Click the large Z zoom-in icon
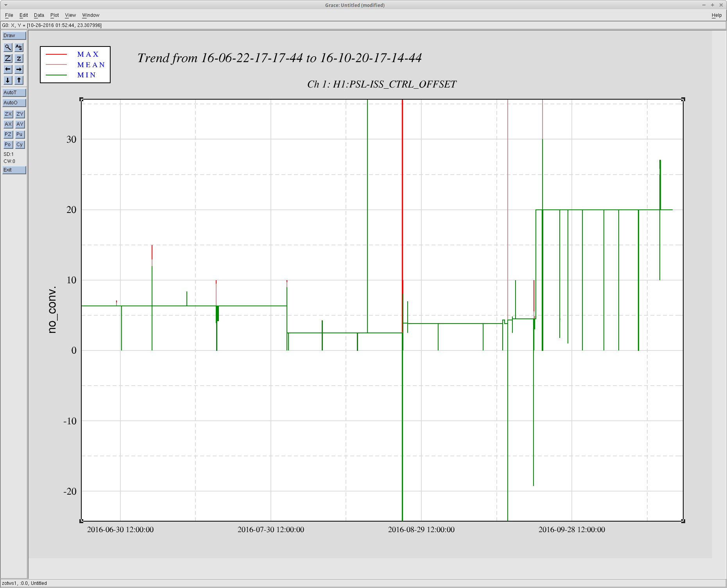 tap(8, 58)
